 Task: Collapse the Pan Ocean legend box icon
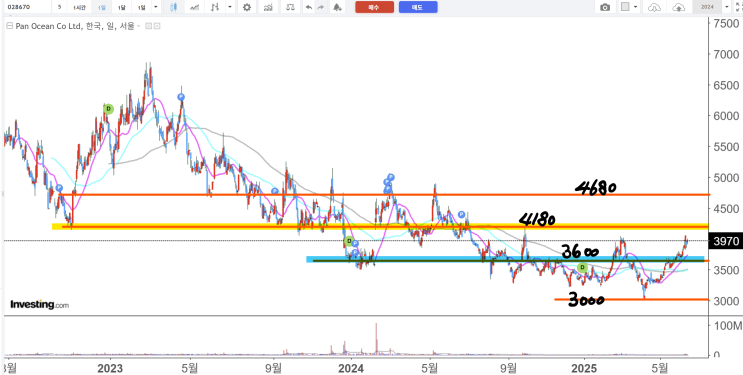(9, 27)
